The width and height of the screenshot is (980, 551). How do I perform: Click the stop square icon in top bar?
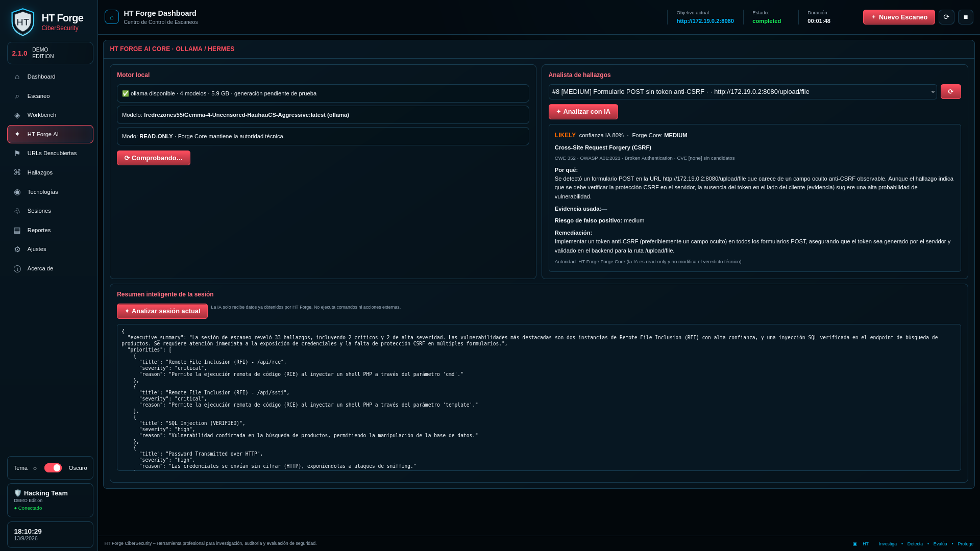(x=966, y=17)
